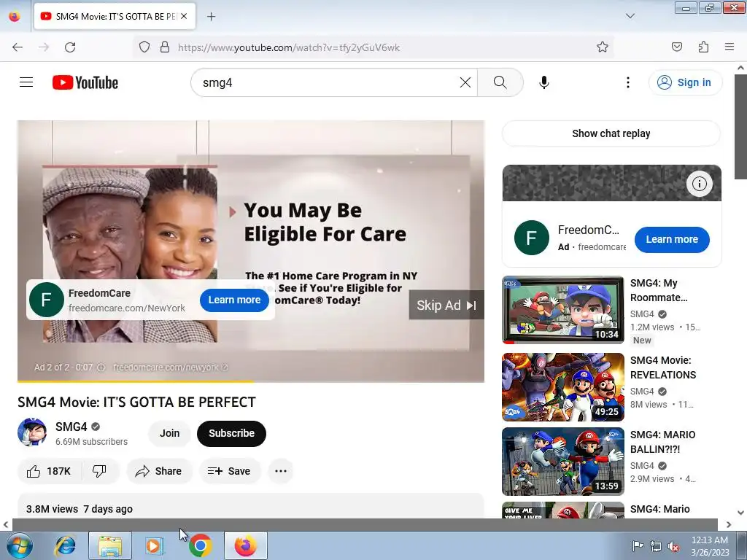This screenshot has width=747, height=560.
Task: Skip the FreedomCare ad
Action: point(446,306)
